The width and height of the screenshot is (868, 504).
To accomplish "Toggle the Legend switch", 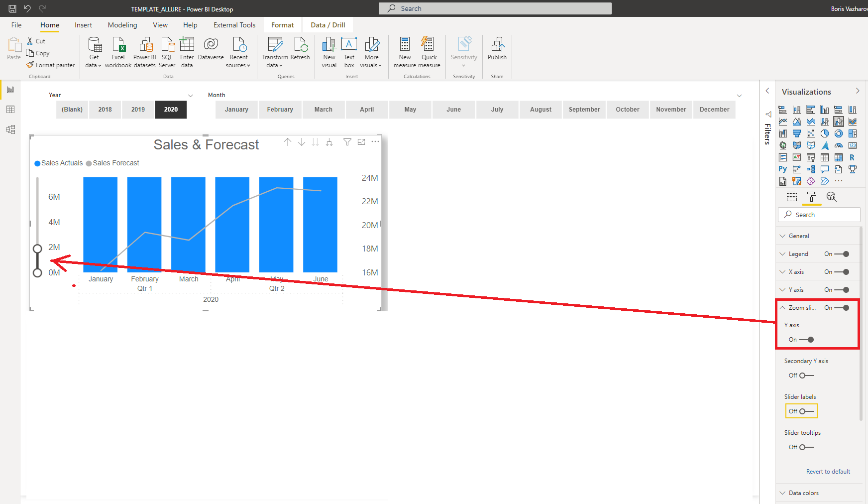I will coord(842,254).
